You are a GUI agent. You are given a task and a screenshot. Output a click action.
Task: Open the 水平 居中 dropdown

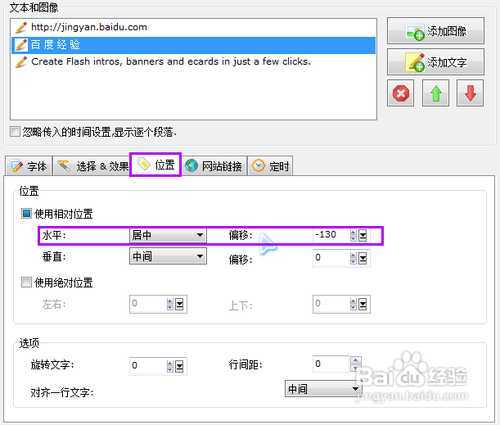[x=168, y=235]
